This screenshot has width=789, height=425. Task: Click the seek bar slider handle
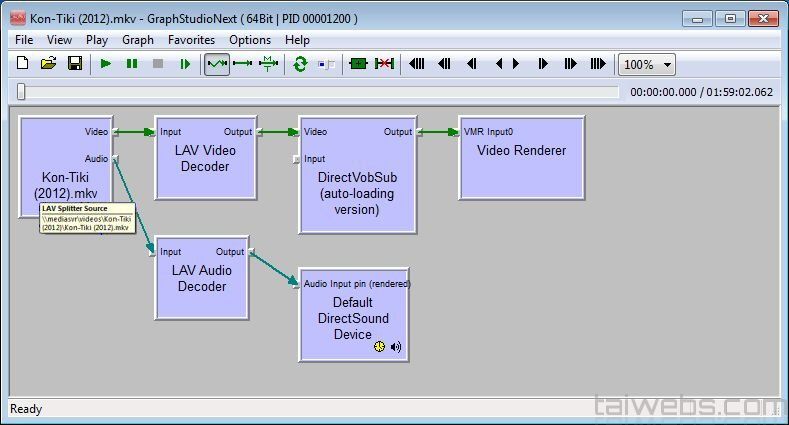pyautogui.click(x=21, y=92)
